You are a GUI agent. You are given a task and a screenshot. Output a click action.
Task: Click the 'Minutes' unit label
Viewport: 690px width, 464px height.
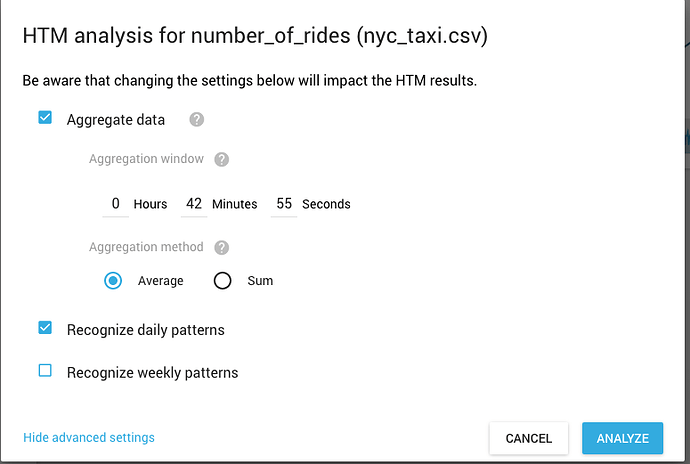pos(235,204)
